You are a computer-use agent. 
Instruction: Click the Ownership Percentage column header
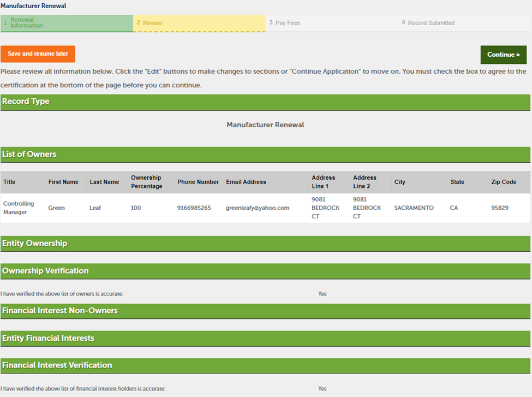(147, 182)
